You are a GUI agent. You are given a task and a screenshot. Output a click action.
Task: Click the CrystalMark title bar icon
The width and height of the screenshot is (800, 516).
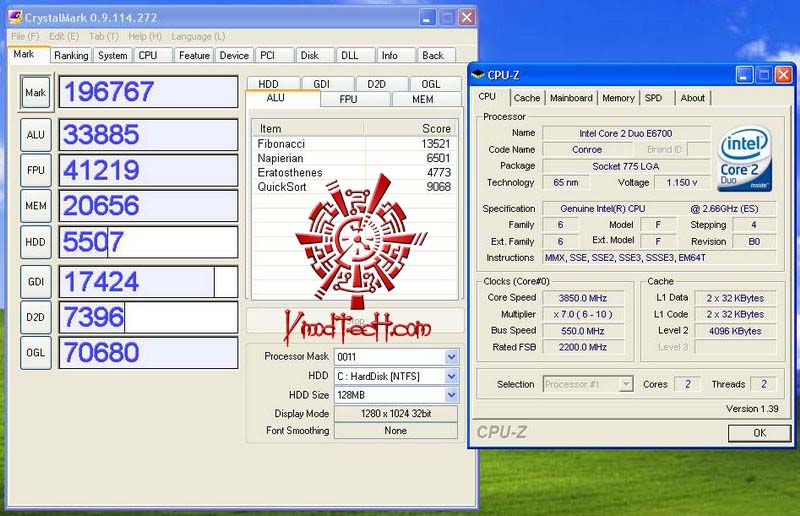coord(15,17)
